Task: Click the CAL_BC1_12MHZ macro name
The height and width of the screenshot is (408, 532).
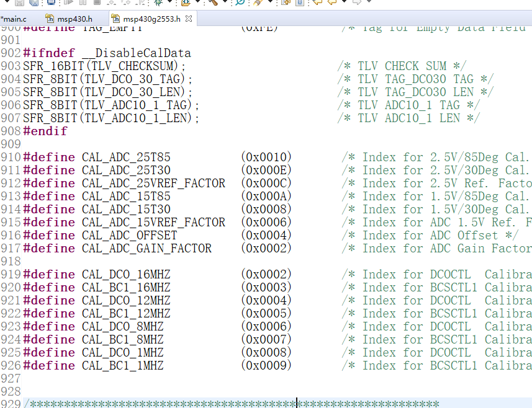Action: click(x=126, y=314)
